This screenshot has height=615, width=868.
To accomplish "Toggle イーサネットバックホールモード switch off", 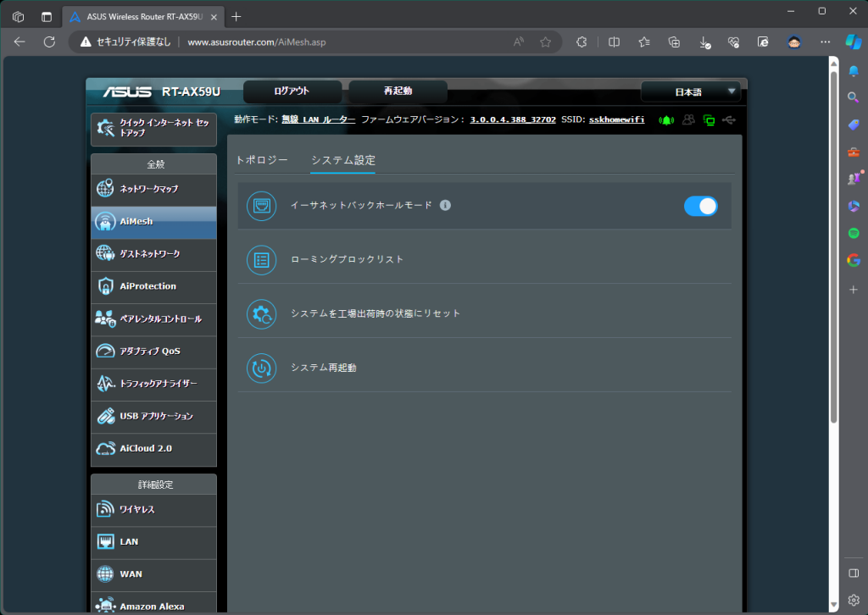I will coord(701,207).
